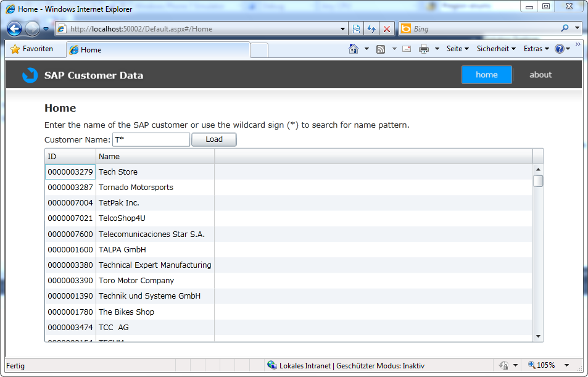The image size is (588, 377).
Task: Click the red Stop loading icon
Action: pyautogui.click(x=387, y=29)
